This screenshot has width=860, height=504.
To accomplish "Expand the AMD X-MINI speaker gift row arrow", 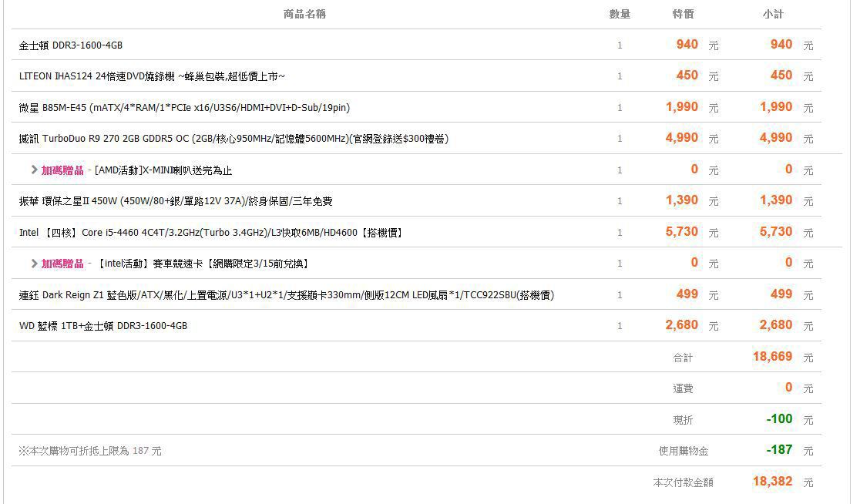I will [x=34, y=170].
